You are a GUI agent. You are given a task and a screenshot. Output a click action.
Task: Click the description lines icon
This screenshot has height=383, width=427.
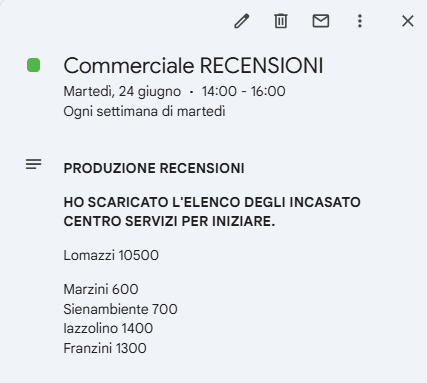(33, 164)
